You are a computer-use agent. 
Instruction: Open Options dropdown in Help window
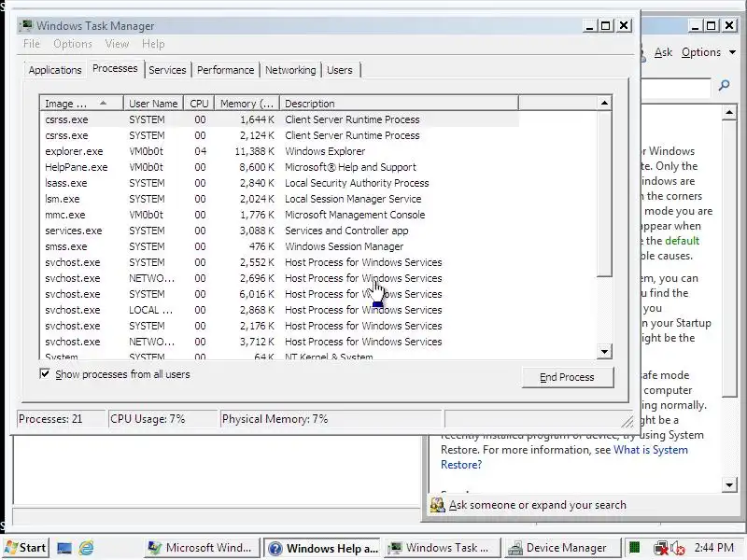pyautogui.click(x=709, y=52)
